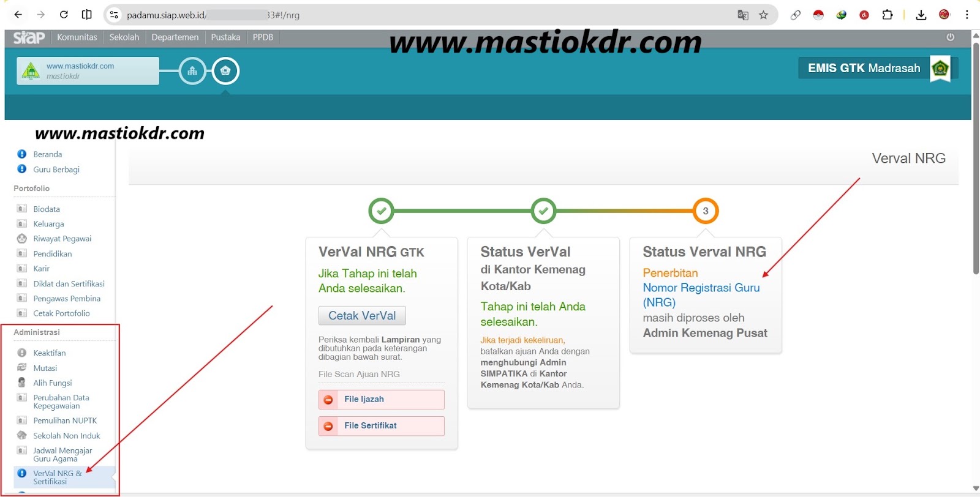Open the File Sertifikat attachment
Viewport: 980px width, 497px height.
point(382,426)
